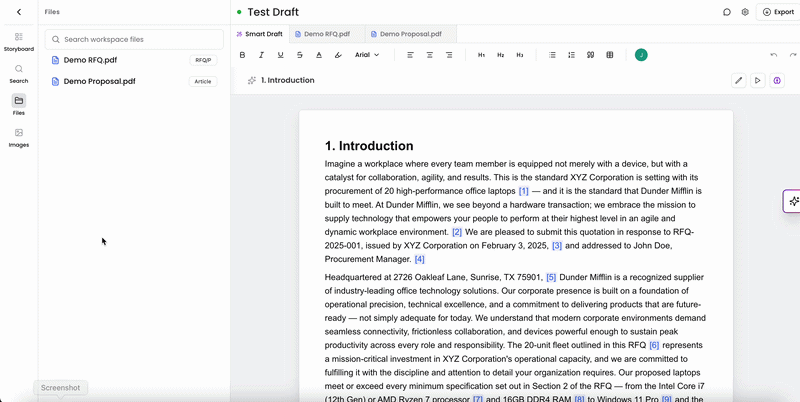800x402 pixels.
Task: Toggle bold formatting in the toolbar
Action: click(242, 55)
